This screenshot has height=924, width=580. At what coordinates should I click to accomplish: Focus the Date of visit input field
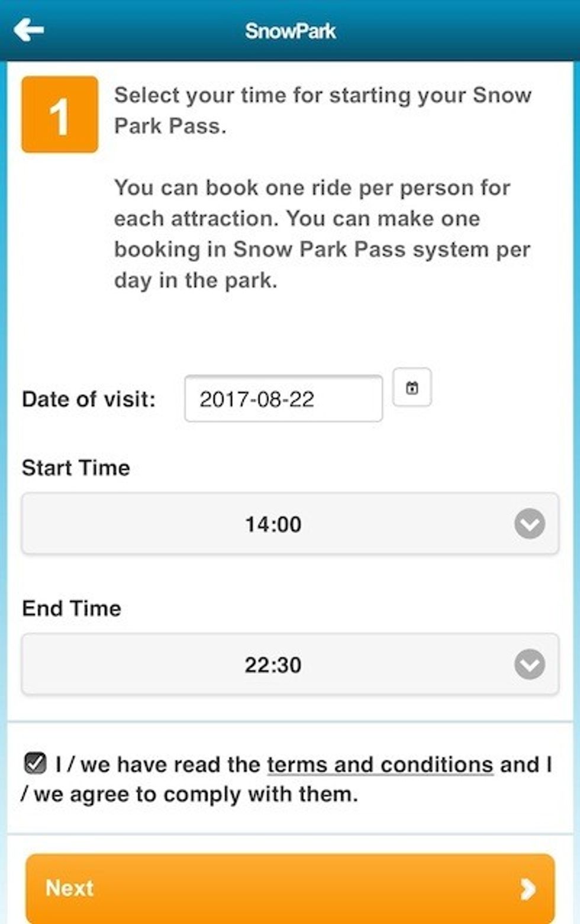(x=283, y=399)
